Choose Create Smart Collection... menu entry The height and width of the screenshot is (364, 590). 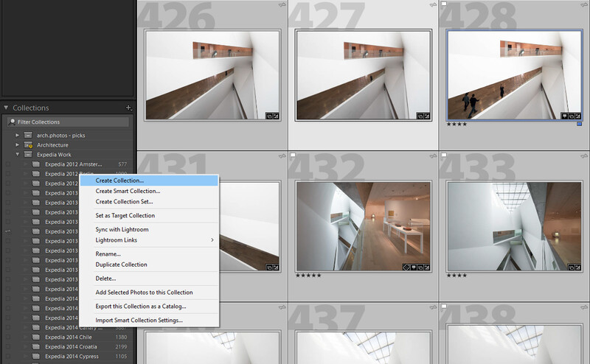coord(149,191)
